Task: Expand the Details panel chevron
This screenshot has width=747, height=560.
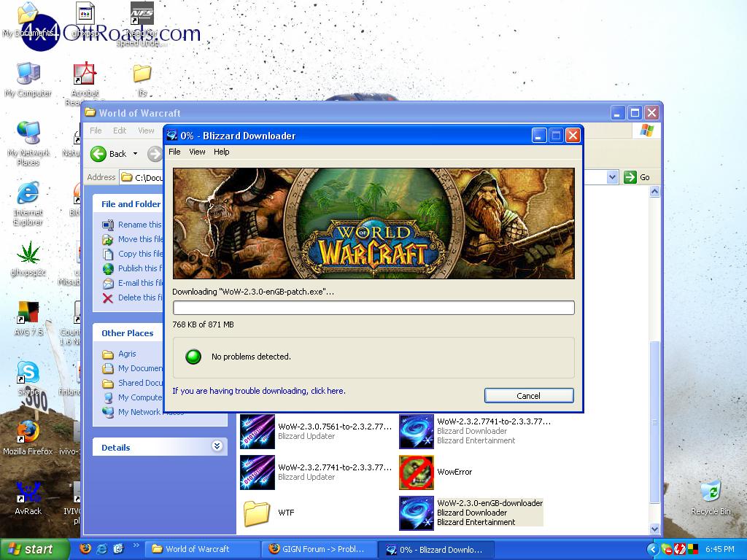Action: (217, 447)
